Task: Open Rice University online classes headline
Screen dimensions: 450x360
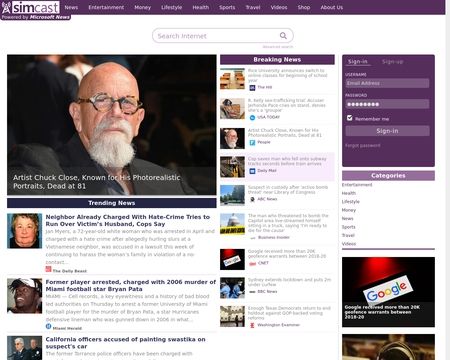Action: pos(288,76)
